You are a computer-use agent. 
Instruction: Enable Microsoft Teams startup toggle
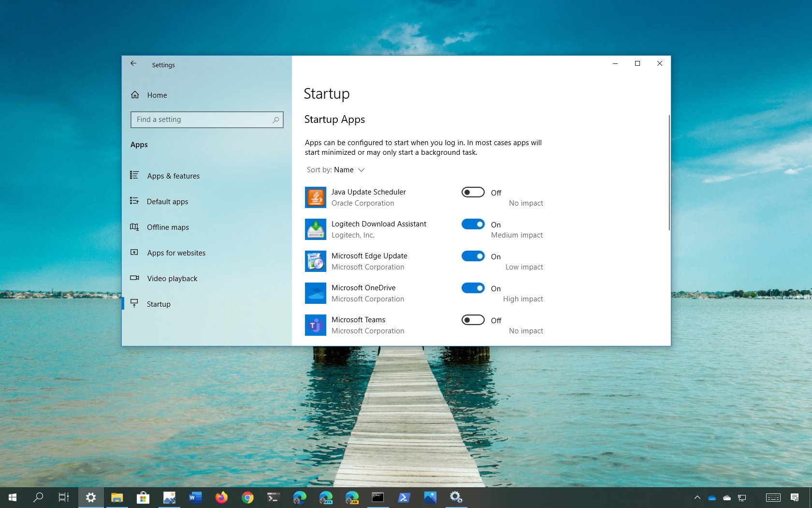click(473, 320)
